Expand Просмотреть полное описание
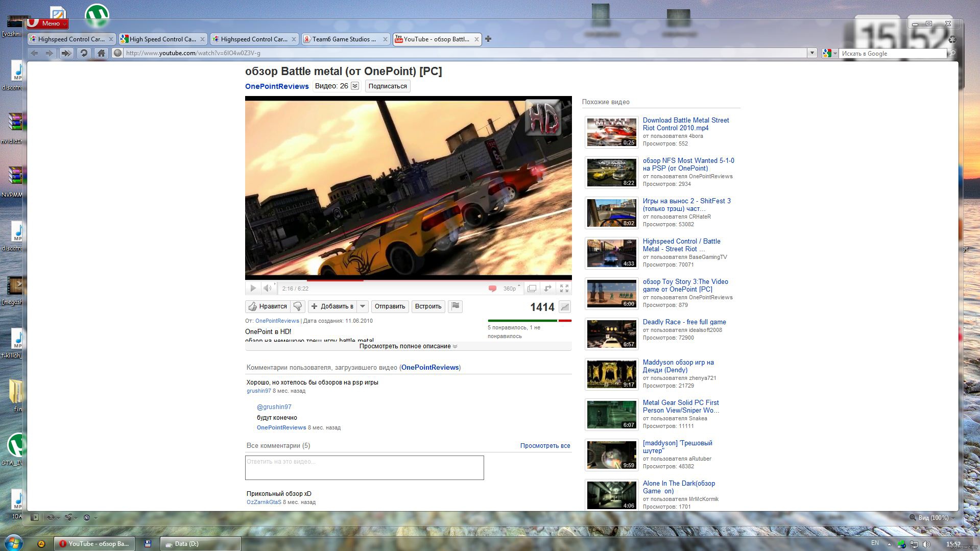Viewport: 980px width, 551px height. [408, 346]
